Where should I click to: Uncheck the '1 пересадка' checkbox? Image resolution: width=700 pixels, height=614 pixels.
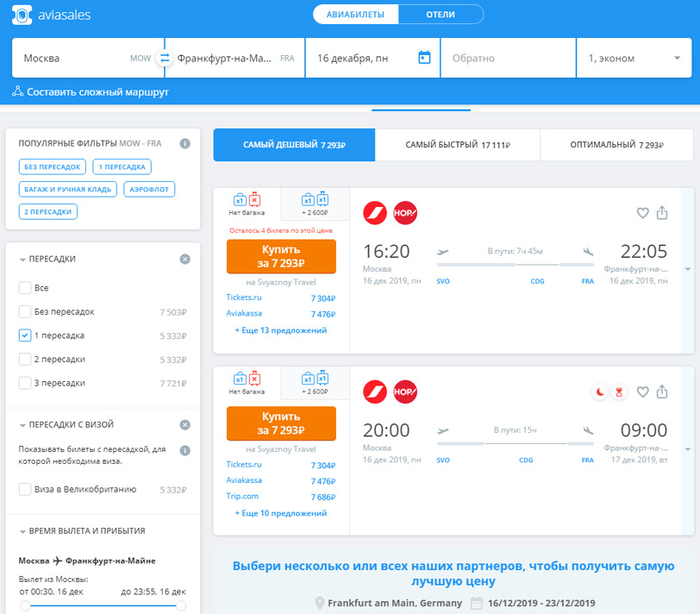[x=25, y=335]
